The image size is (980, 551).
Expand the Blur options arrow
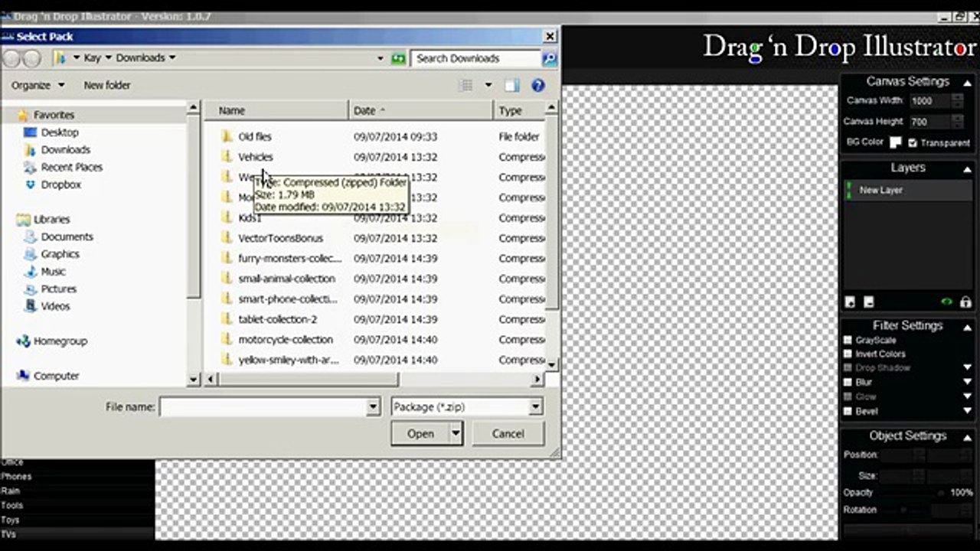967,382
